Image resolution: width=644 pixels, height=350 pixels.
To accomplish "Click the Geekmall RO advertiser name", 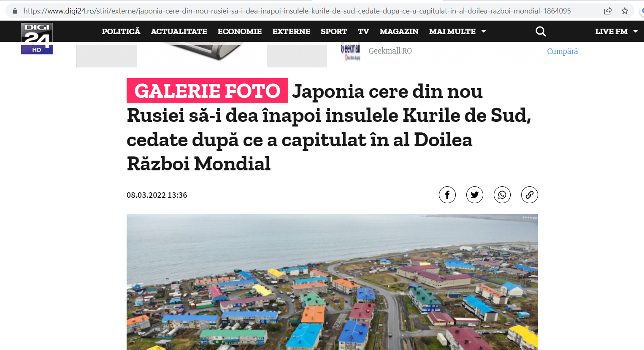I will point(390,51).
